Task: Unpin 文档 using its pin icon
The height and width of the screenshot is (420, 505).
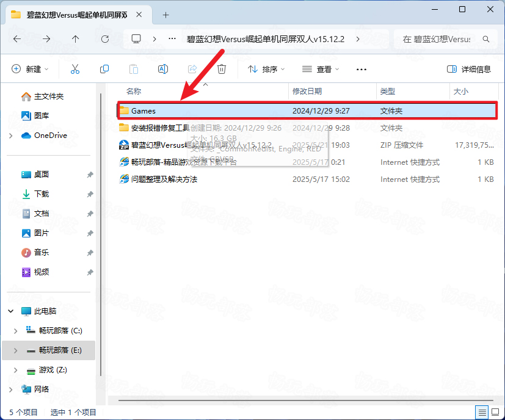Action: point(90,214)
